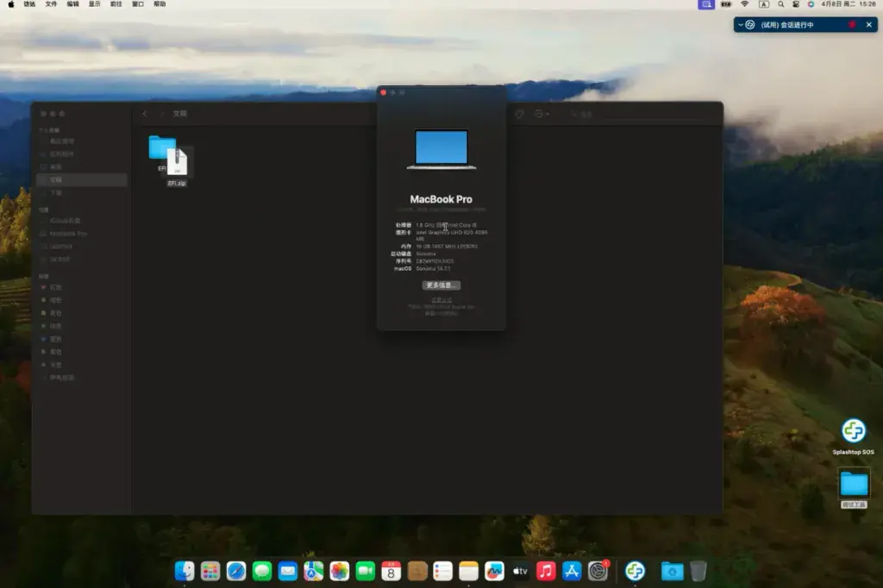Open the 文件 menu in menu bar
Image resolution: width=883 pixels, height=588 pixels.
click(51, 4)
